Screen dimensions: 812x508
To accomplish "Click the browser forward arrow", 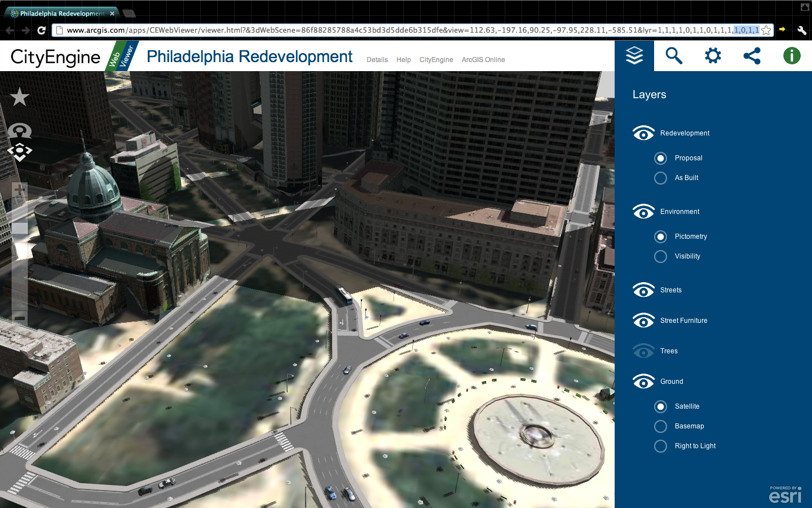I will pos(25,30).
